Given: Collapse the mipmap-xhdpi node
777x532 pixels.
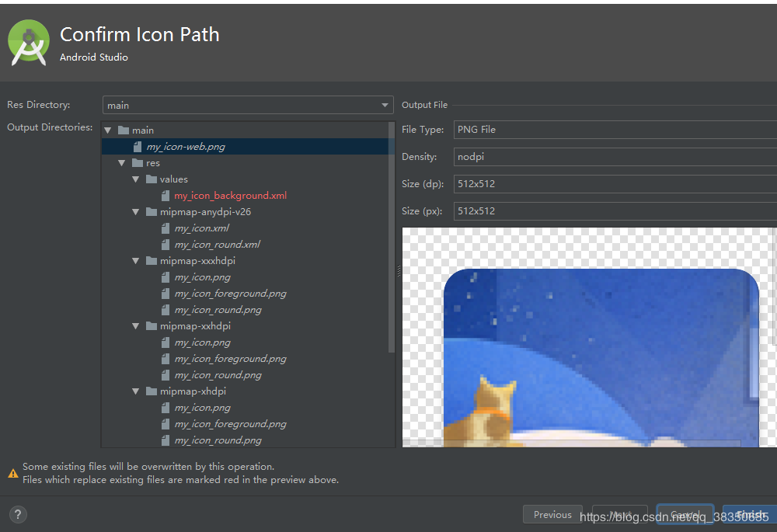Looking at the screenshot, I should tap(136, 391).
